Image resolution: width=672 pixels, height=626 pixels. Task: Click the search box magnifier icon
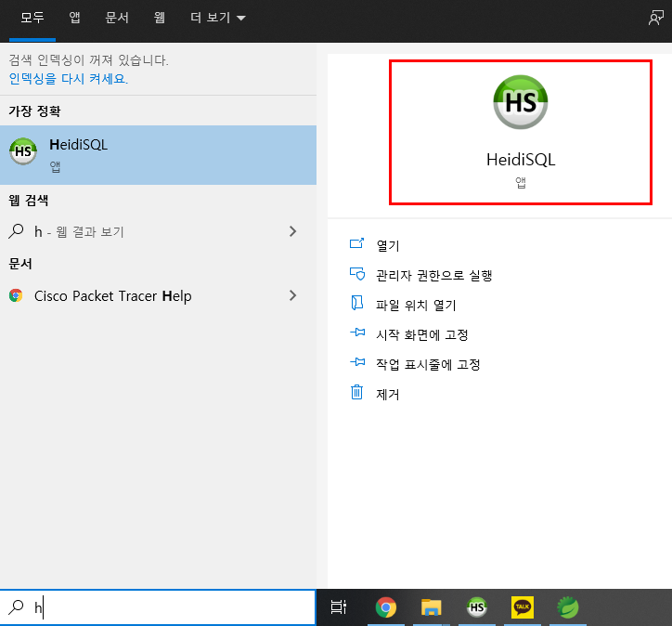[17, 606]
